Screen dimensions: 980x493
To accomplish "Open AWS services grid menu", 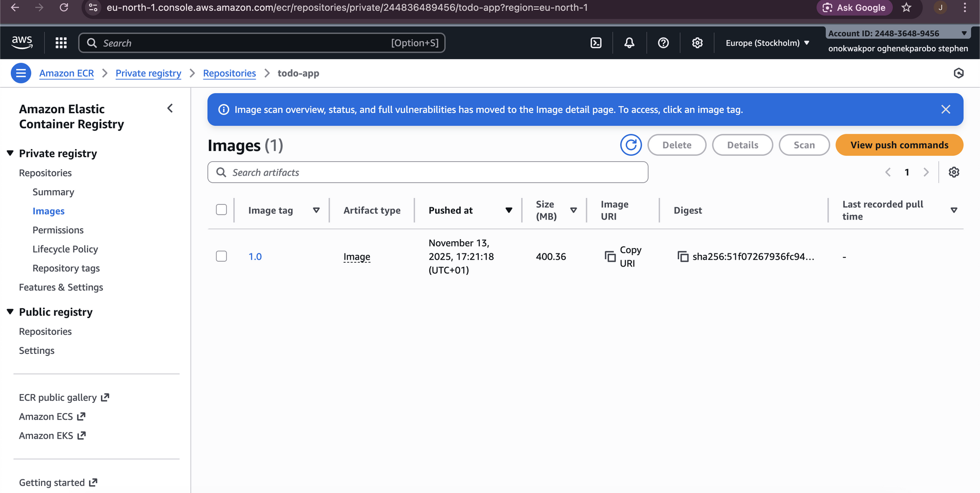I will [x=61, y=43].
